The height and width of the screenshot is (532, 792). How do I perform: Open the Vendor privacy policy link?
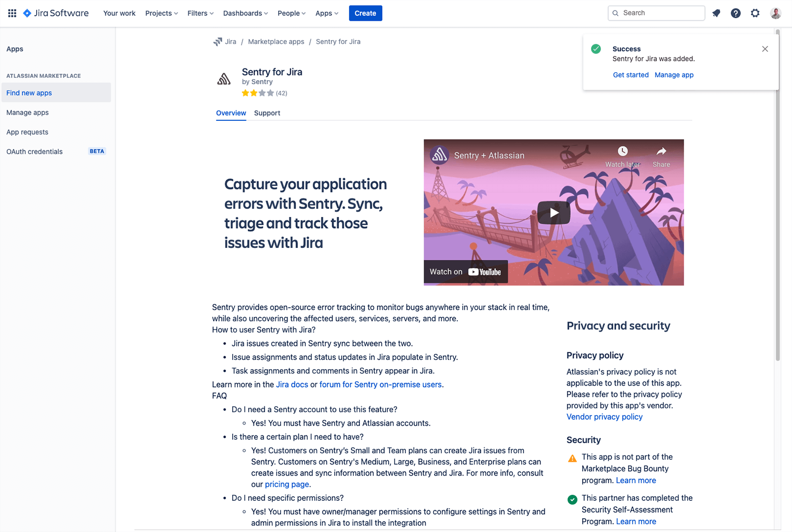point(604,416)
